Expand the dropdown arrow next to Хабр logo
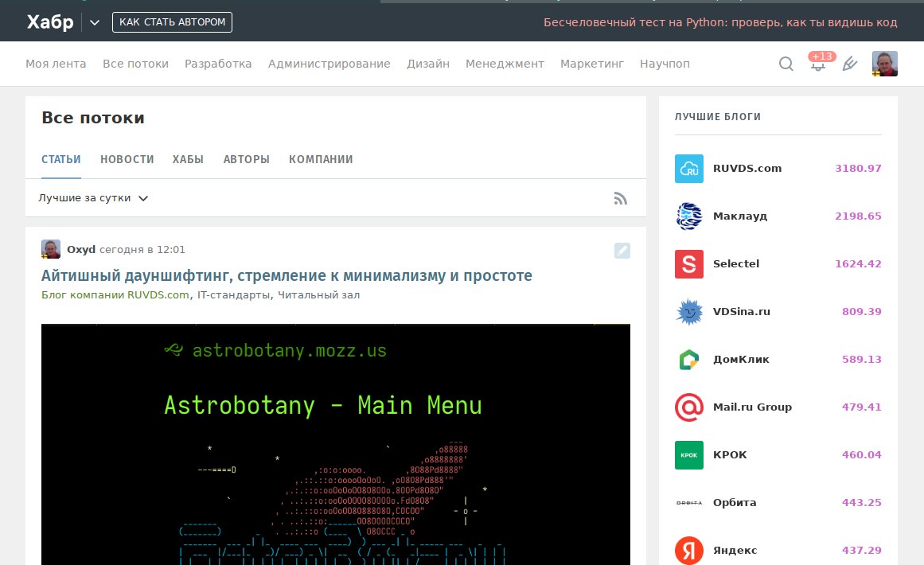Image resolution: width=924 pixels, height=565 pixels. tap(94, 23)
